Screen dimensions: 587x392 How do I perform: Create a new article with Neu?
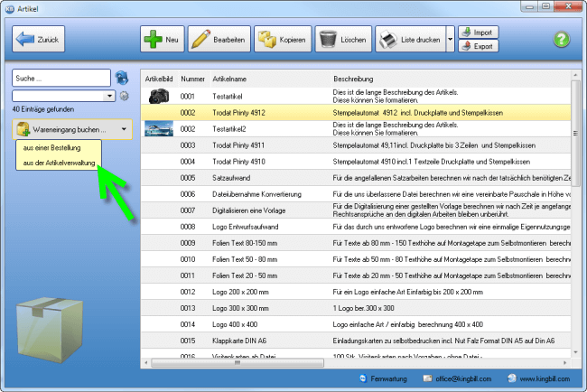(162, 39)
